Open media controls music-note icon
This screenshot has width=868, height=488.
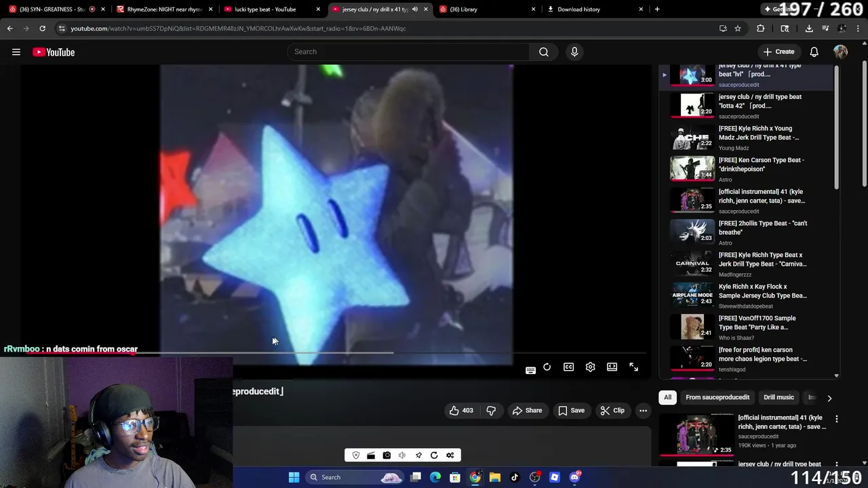pos(825,28)
